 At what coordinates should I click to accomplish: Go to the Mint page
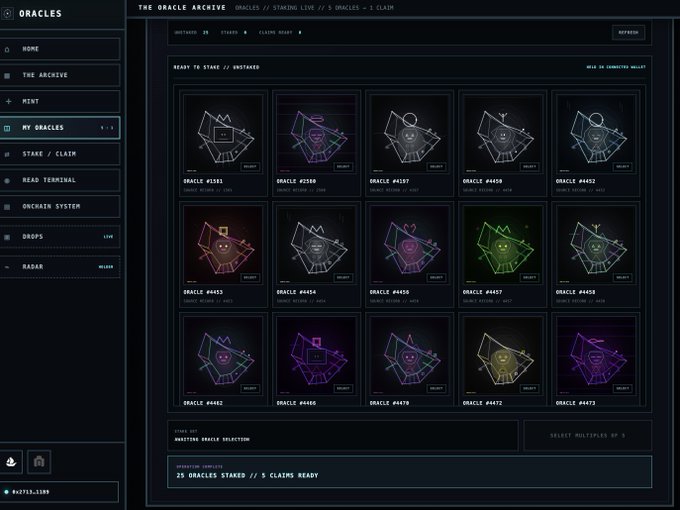click(x=60, y=101)
